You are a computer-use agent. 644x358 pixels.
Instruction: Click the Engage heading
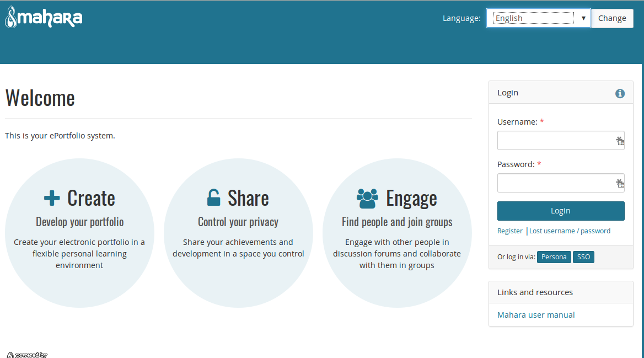pyautogui.click(x=411, y=199)
